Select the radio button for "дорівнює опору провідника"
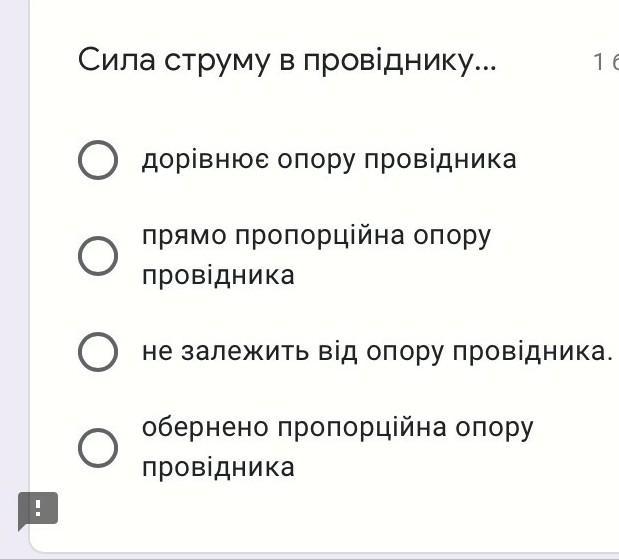Screen dimensions: 619x560 click(x=98, y=160)
